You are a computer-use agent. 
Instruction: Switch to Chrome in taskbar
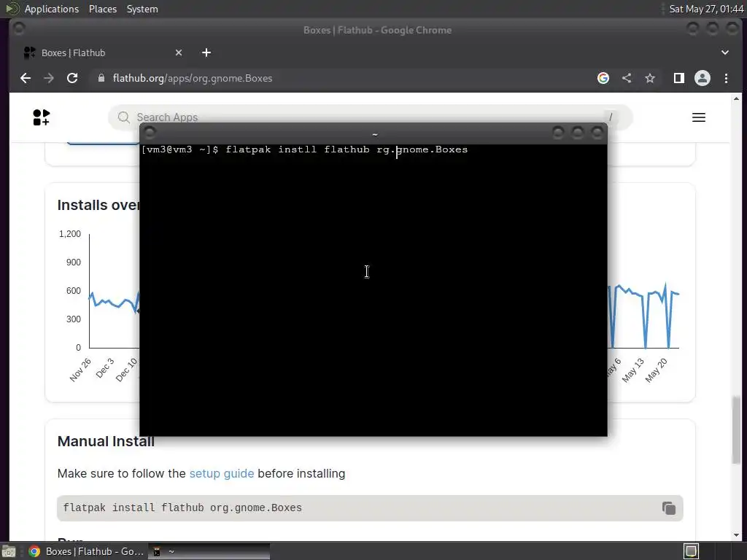[86, 551]
